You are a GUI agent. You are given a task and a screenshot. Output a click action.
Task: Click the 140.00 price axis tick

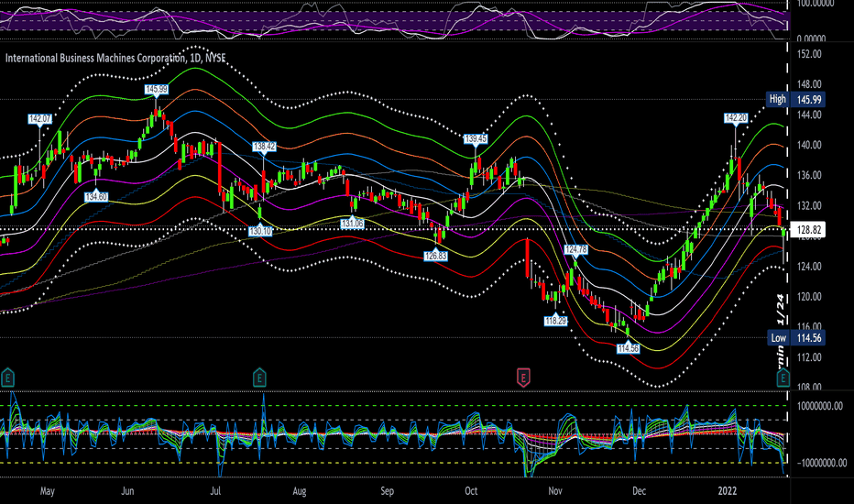(x=809, y=145)
